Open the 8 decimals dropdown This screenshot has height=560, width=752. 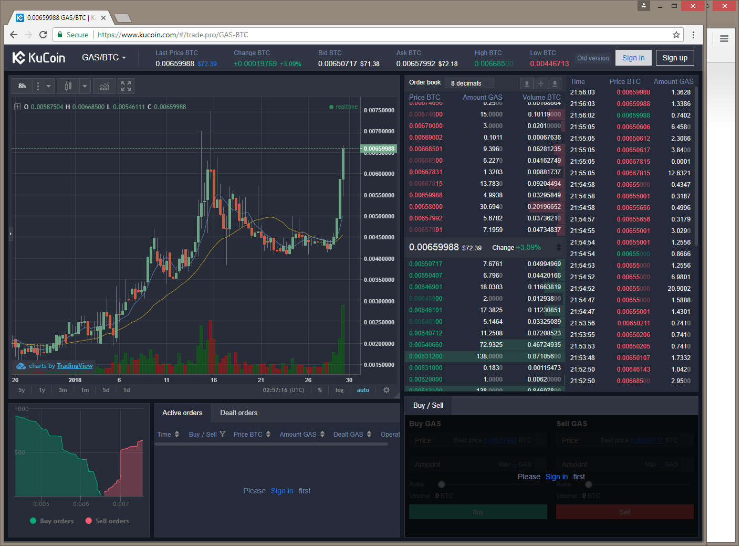pyautogui.click(x=471, y=83)
